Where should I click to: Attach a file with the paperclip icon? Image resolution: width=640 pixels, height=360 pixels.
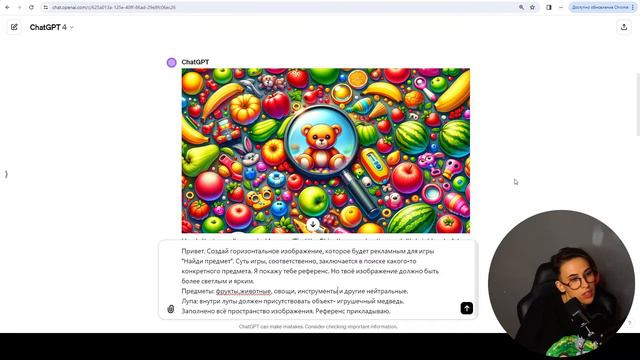click(171, 309)
